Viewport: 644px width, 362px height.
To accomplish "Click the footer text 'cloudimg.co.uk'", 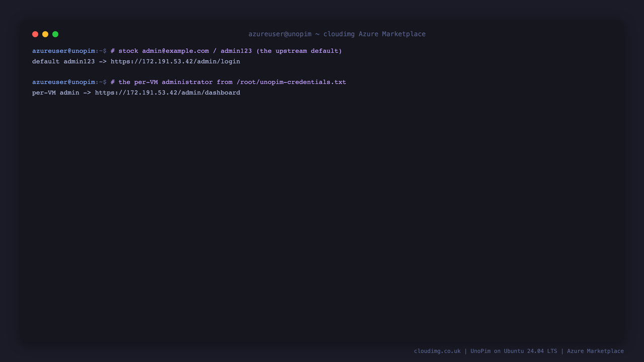I will 437,351.
